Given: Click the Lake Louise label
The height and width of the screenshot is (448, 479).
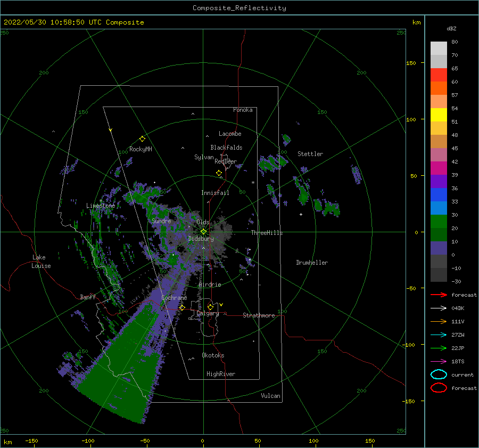Looking at the screenshot, I should click(41, 262).
